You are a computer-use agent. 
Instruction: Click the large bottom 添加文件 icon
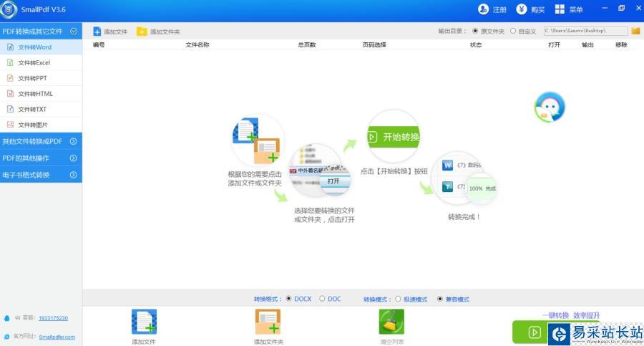144,322
